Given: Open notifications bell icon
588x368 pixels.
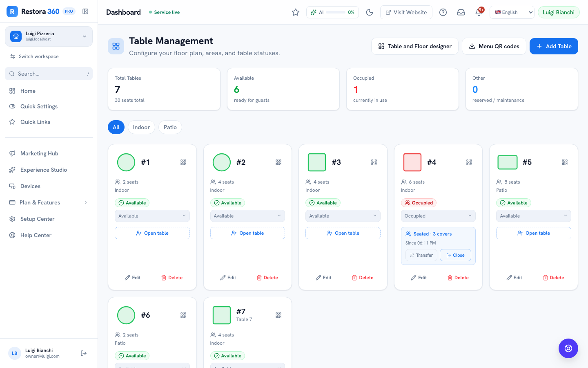Looking at the screenshot, I should point(479,12).
